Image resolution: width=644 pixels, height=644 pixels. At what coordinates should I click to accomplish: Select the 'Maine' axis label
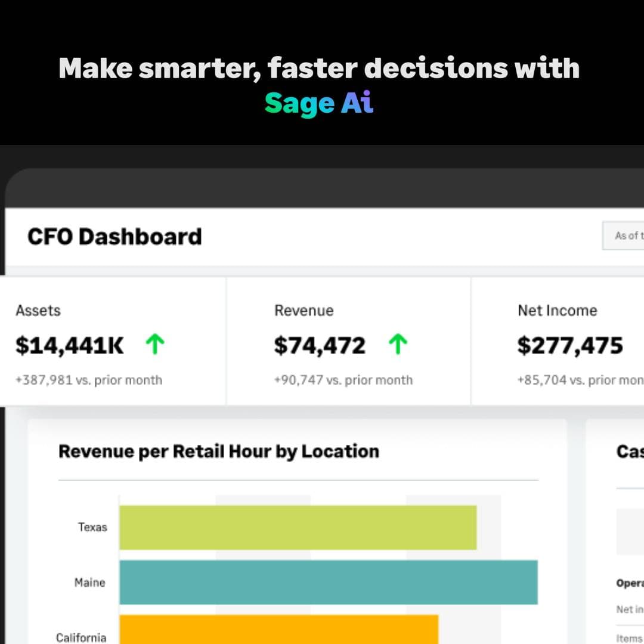click(90, 583)
